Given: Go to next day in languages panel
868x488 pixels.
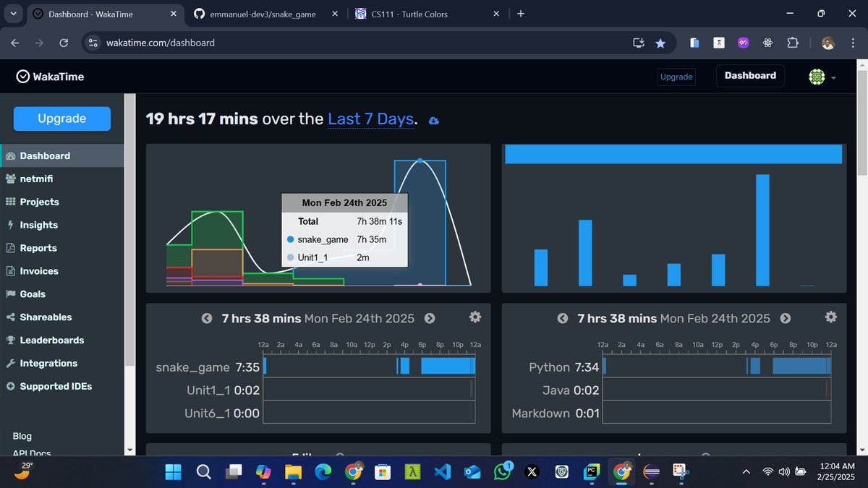Looking at the screenshot, I should pos(786,318).
